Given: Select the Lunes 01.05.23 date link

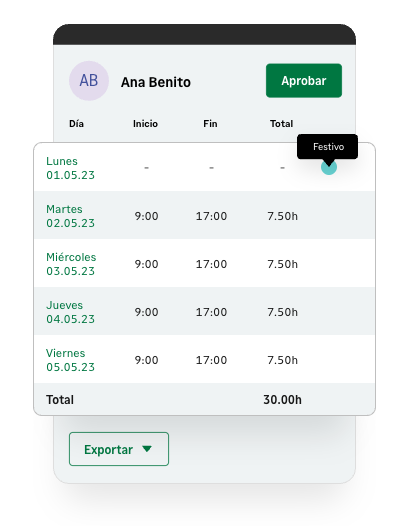Looking at the screenshot, I should point(70,168).
